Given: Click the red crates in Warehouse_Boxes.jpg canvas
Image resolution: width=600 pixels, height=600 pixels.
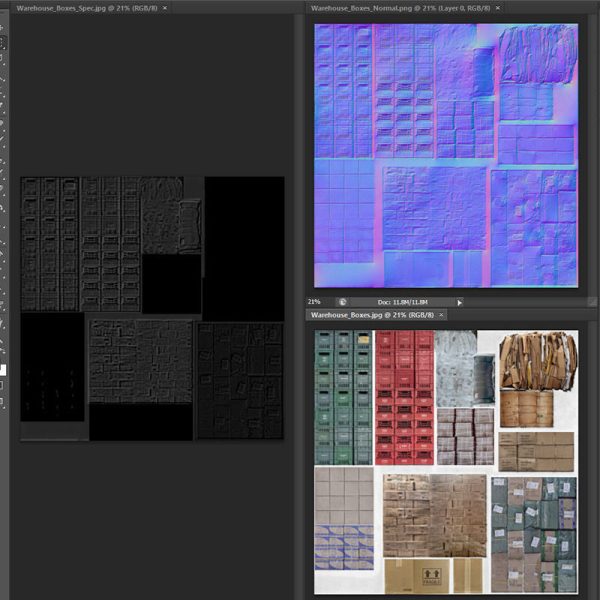Looking at the screenshot, I should point(404,398).
